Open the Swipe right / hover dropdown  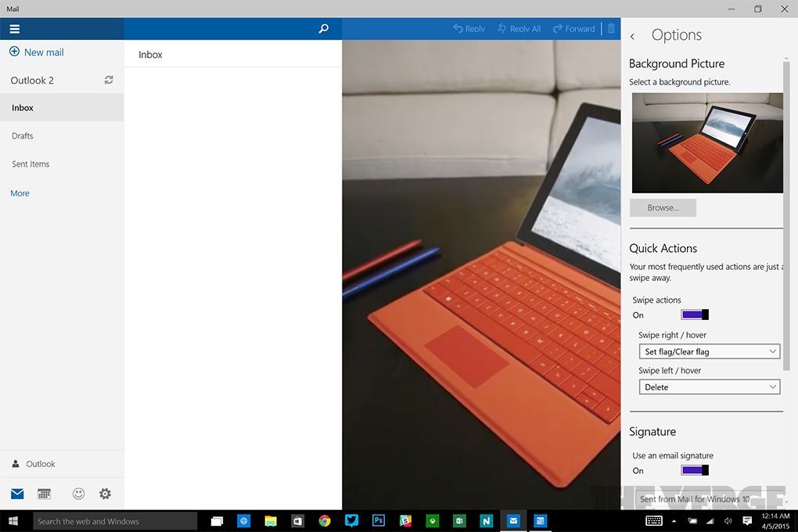[x=709, y=350]
